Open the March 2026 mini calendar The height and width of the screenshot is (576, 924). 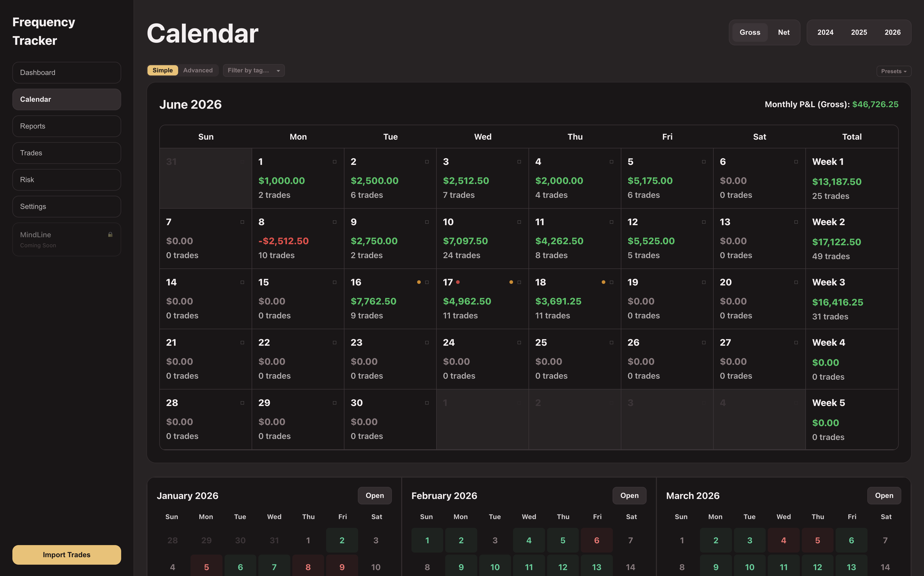[884, 496]
